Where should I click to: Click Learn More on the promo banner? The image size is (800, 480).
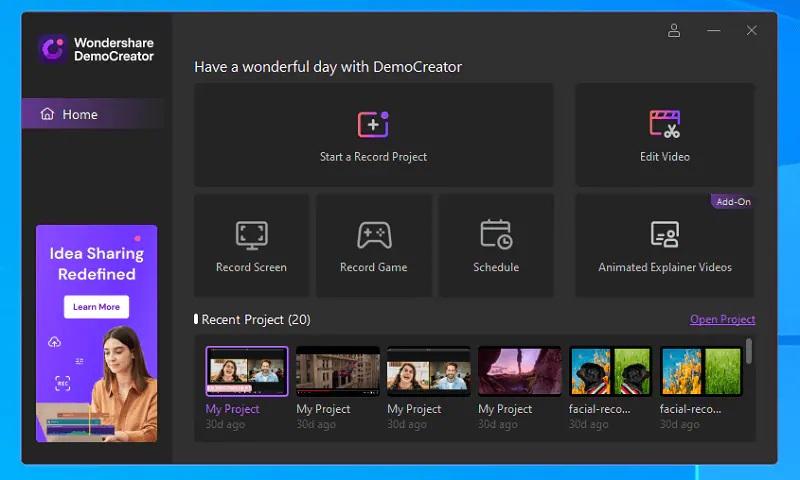(96, 307)
